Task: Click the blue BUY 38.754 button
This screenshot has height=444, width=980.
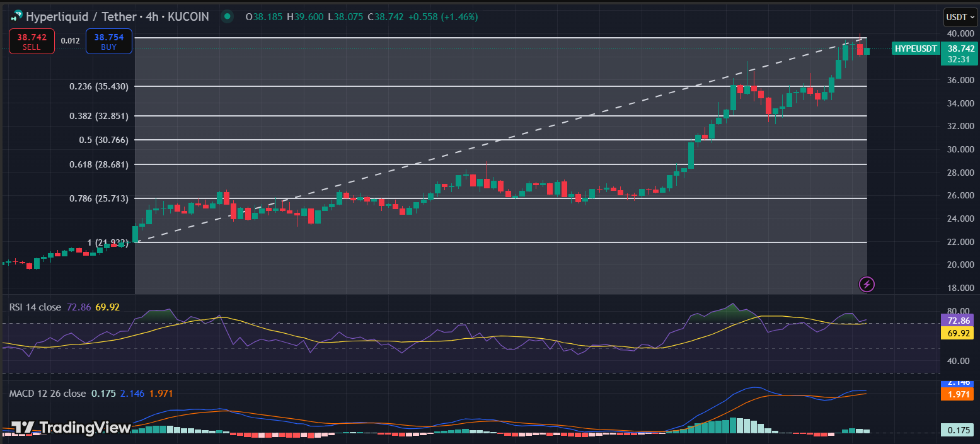Action: pyautogui.click(x=108, y=41)
